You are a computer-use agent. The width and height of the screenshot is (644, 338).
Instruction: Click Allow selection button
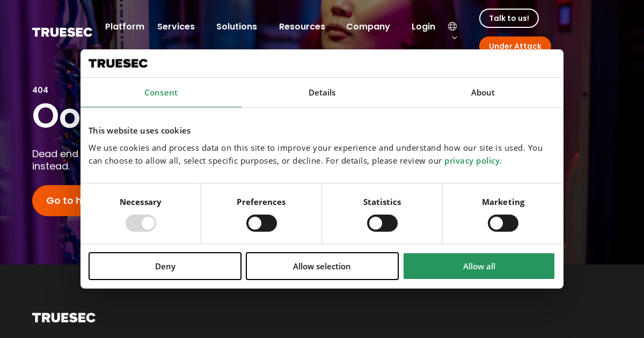tap(322, 266)
